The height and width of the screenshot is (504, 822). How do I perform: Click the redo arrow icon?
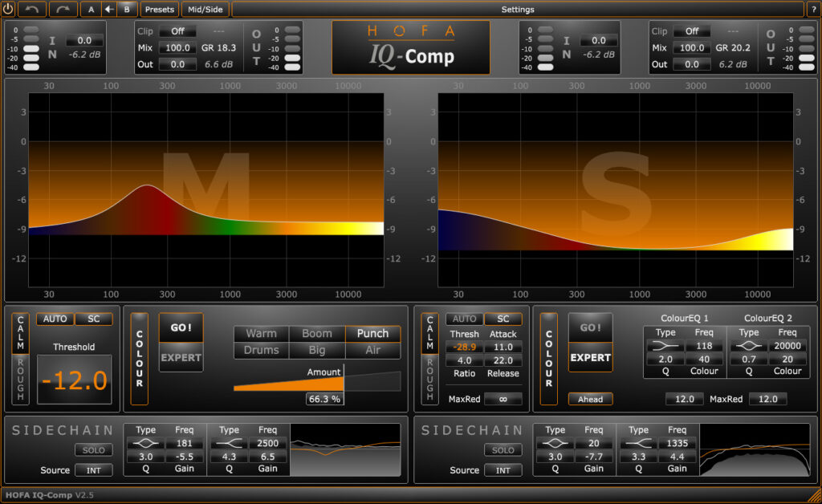[63, 9]
